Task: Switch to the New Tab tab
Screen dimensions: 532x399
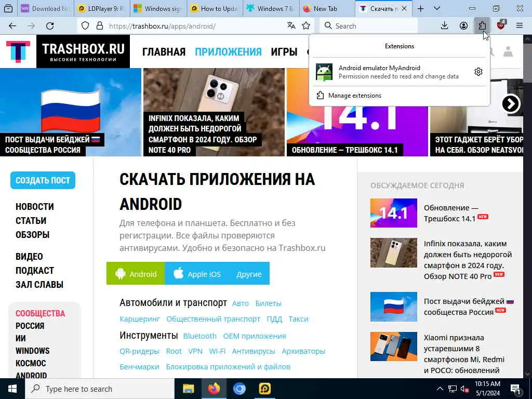Action: pos(327,8)
